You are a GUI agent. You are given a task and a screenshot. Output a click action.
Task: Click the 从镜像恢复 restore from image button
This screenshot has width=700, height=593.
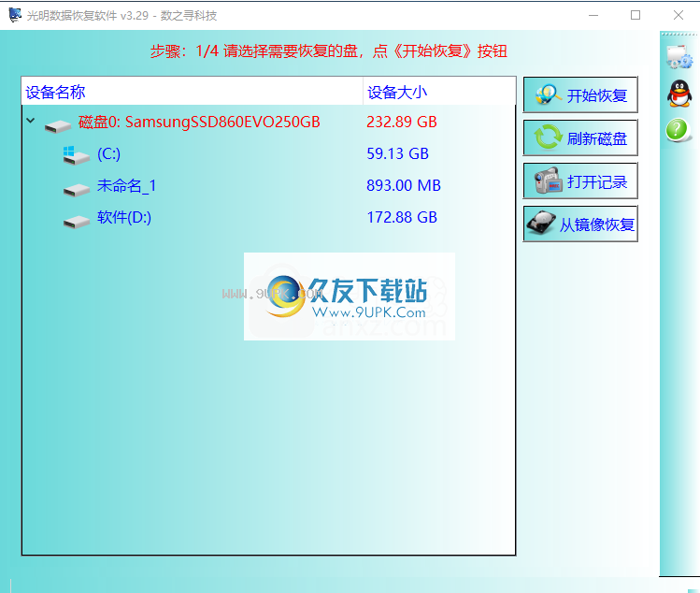[580, 224]
